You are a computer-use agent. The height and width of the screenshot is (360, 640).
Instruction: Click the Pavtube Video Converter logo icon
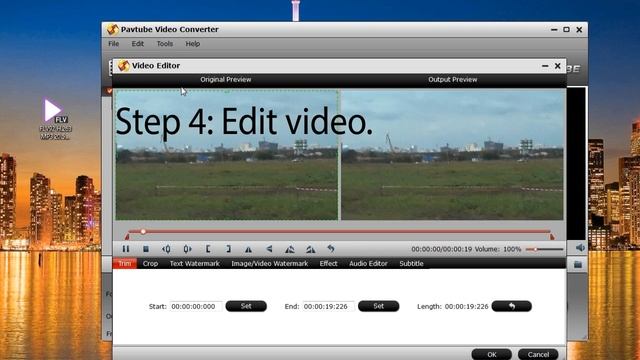pos(113,29)
